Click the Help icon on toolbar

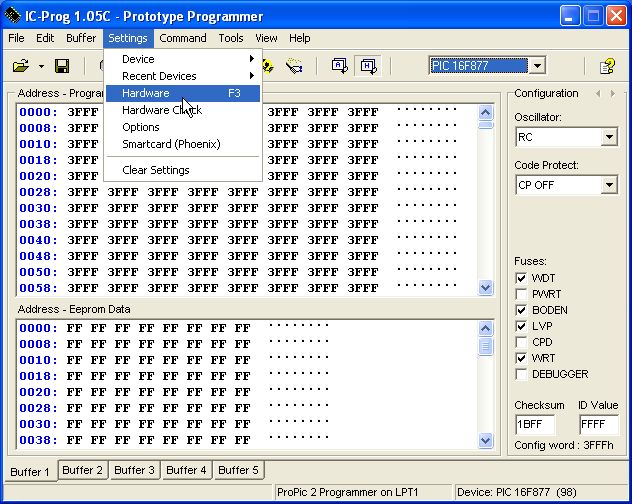tap(606, 66)
